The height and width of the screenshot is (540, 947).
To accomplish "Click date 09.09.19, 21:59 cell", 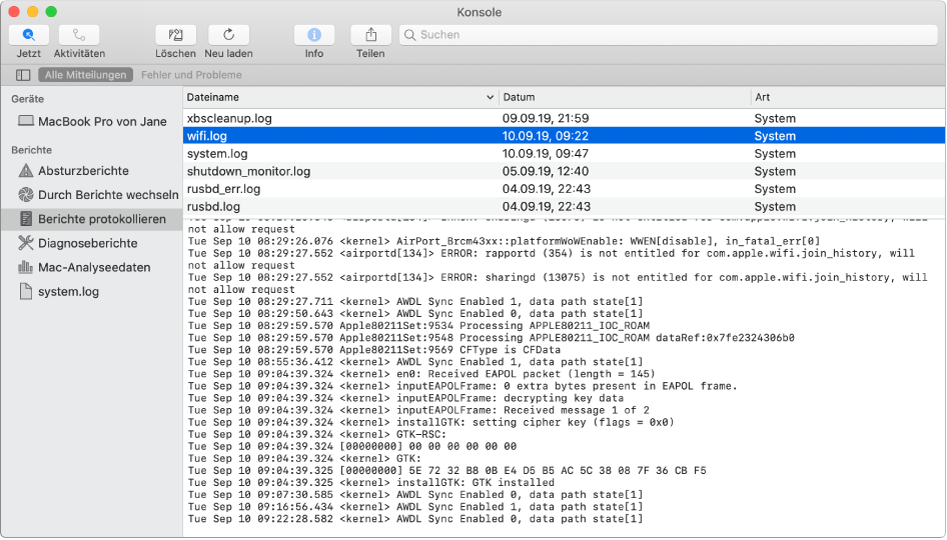I will (545, 118).
